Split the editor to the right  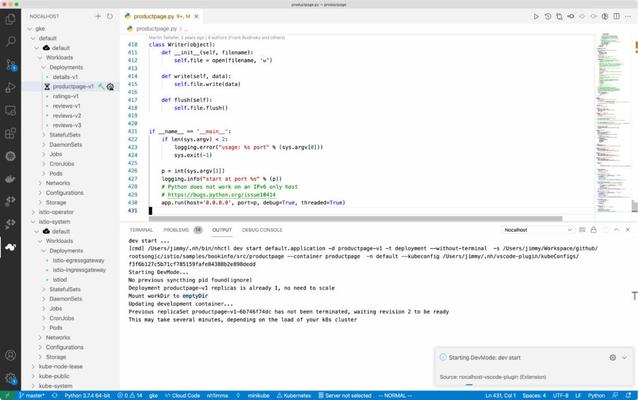(616, 16)
